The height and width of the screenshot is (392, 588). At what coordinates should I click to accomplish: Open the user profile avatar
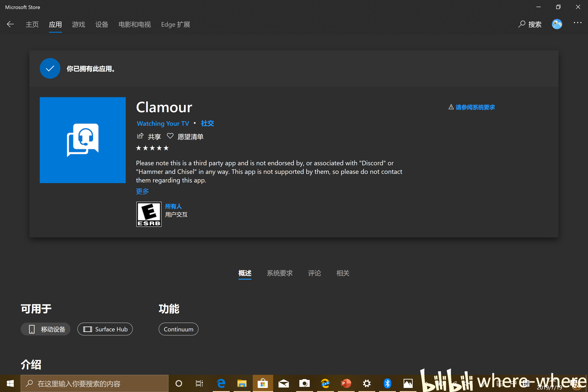(x=557, y=24)
